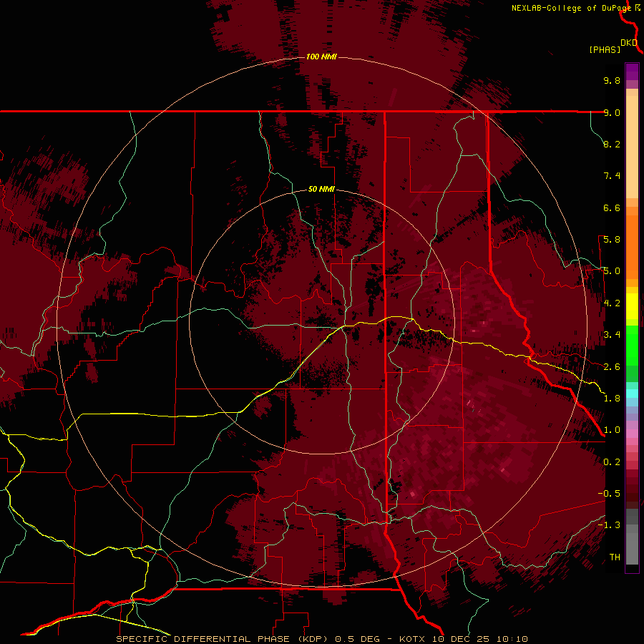The width and height of the screenshot is (644, 644).
Task: Click the 5.0 scale value
Action: coord(612,271)
